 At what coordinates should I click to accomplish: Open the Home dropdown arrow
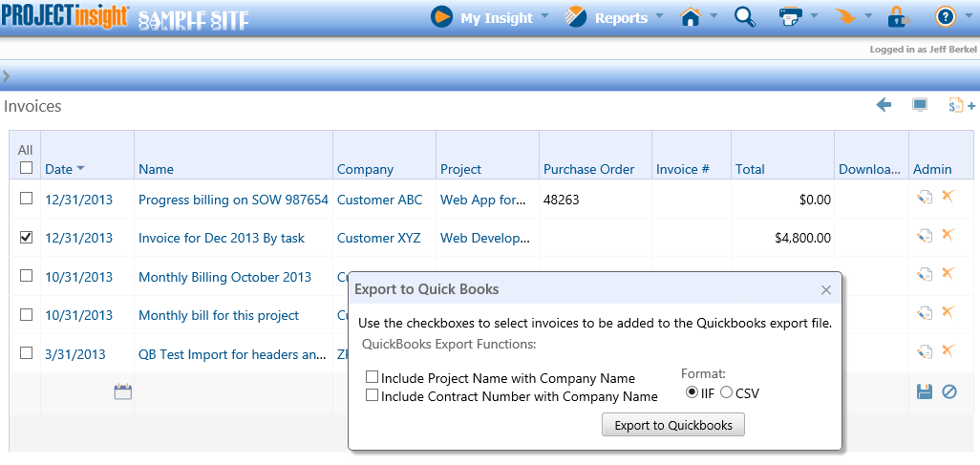[714, 16]
